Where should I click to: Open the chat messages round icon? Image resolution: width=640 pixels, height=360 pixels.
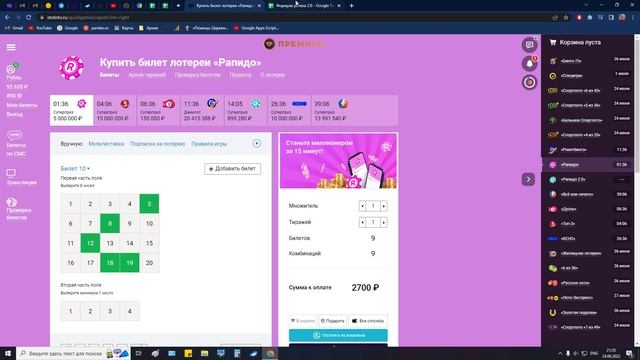[529, 44]
